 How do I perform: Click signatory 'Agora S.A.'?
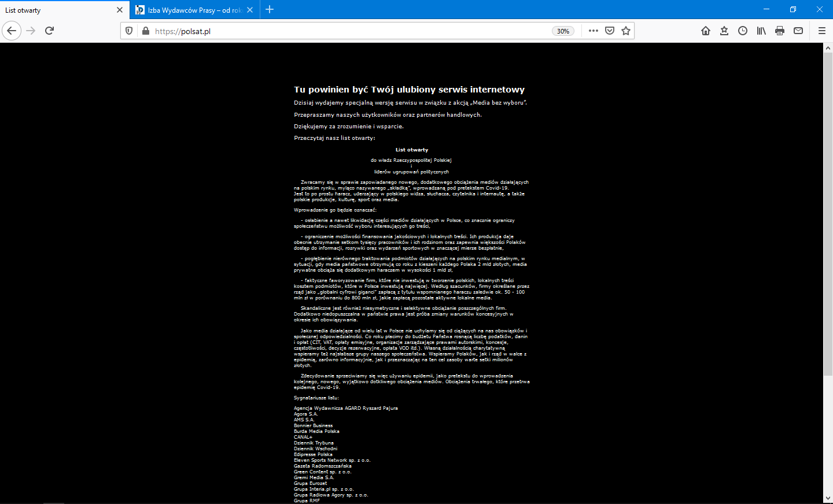tap(305, 414)
